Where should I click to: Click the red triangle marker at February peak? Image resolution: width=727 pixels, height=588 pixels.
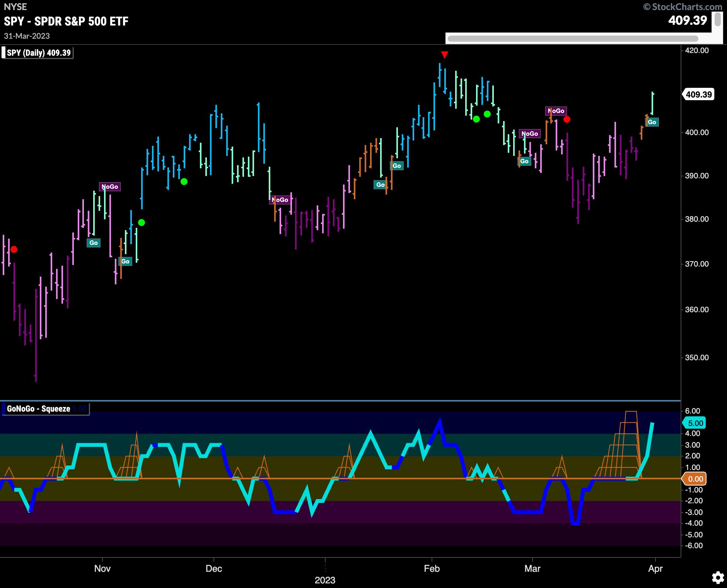tap(444, 55)
